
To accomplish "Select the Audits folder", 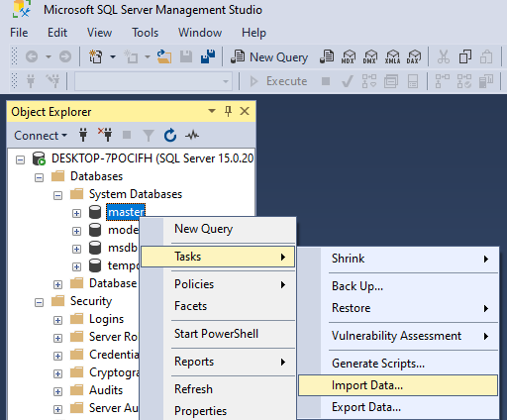I will 106,390.
